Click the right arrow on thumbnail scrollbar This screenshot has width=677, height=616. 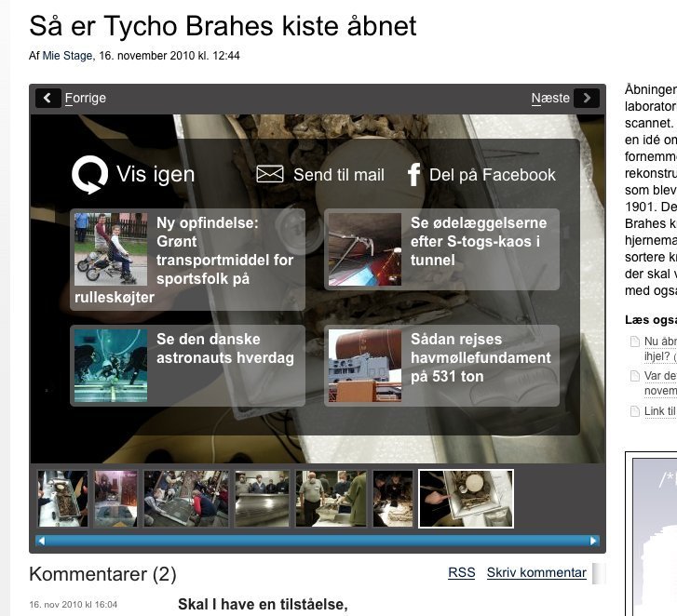coord(594,541)
